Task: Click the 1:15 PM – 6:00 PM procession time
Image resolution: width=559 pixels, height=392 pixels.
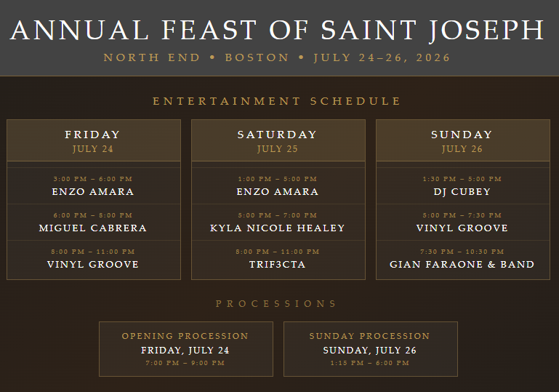Action: [370, 363]
